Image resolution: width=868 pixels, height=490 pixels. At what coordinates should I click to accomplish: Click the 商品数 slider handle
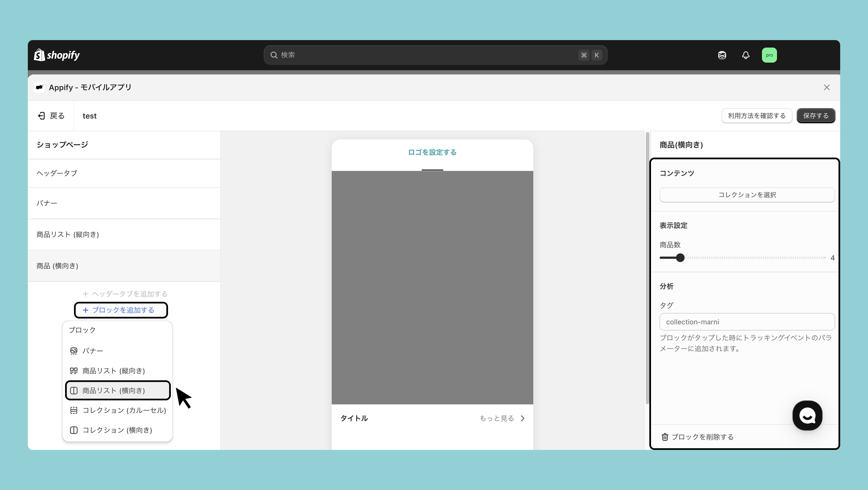[x=680, y=258]
